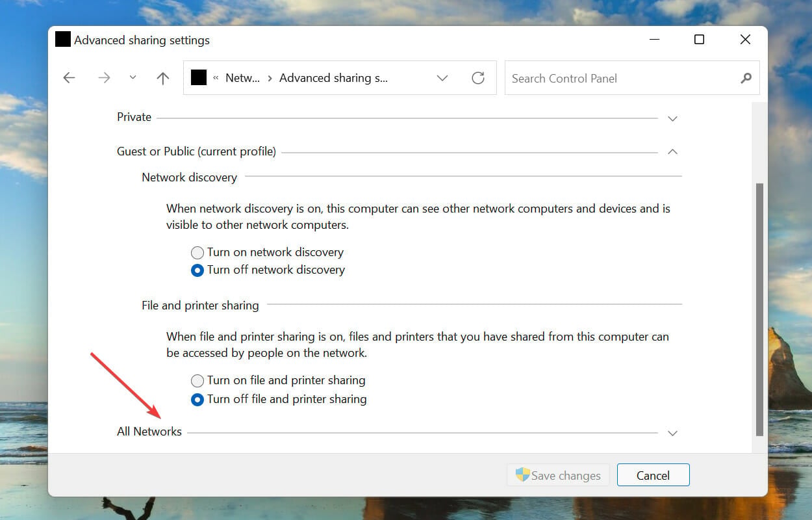Click the Cancel button

(653, 475)
